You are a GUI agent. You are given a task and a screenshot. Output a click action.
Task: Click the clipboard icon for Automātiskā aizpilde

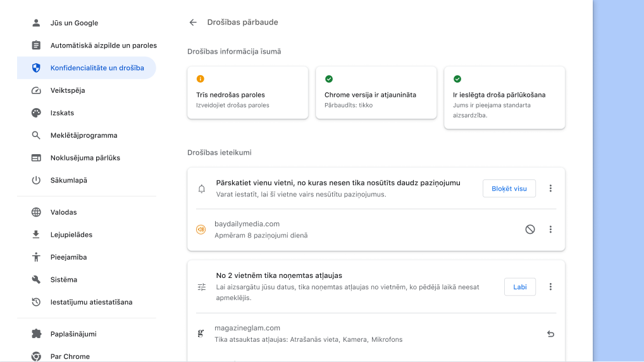[36, 45]
